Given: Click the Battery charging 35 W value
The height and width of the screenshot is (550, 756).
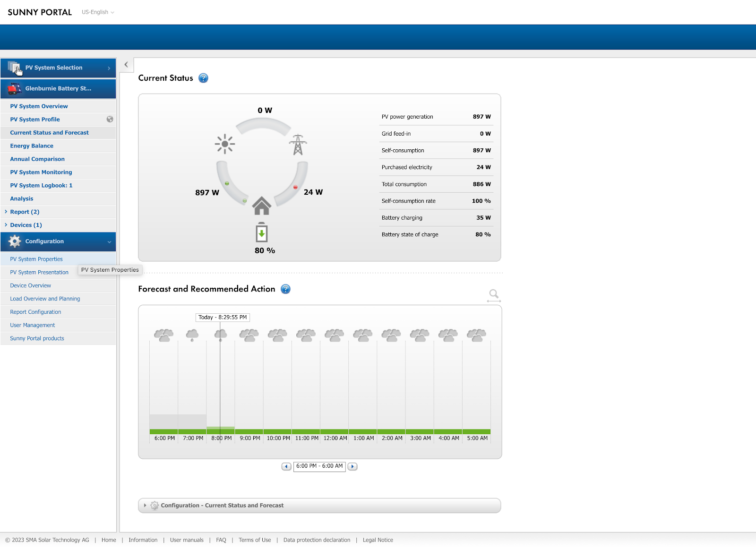Looking at the screenshot, I should tap(484, 218).
